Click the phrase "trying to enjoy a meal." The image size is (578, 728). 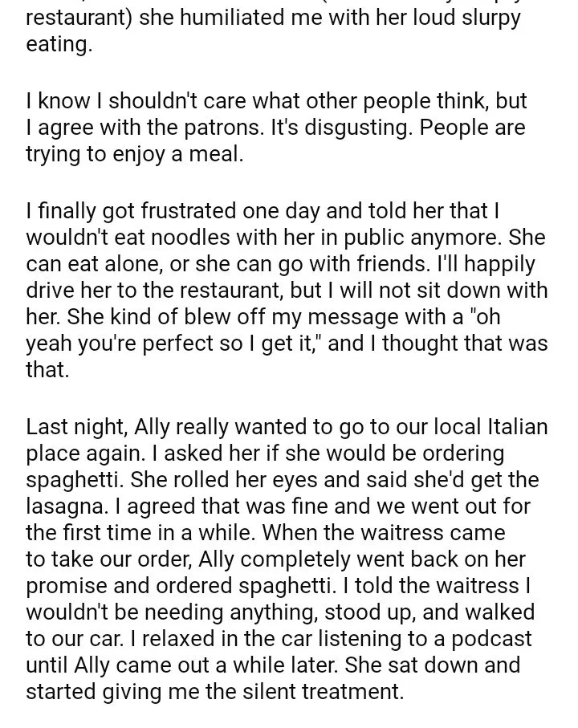click(134, 156)
